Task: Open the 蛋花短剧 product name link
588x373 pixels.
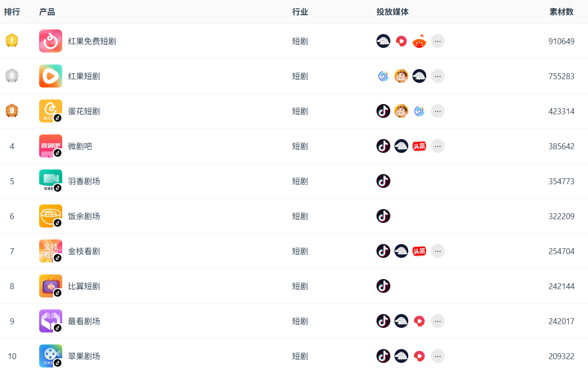Action: [84, 111]
